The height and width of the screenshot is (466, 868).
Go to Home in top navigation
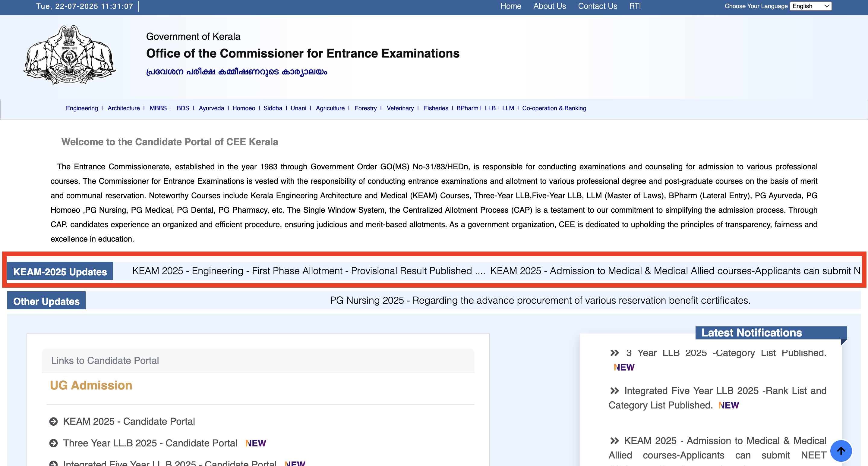pos(510,6)
